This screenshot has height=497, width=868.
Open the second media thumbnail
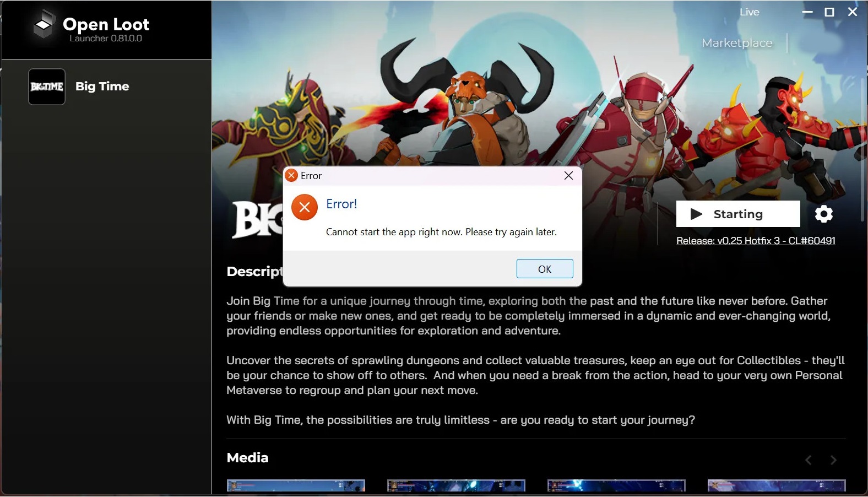pos(456,485)
